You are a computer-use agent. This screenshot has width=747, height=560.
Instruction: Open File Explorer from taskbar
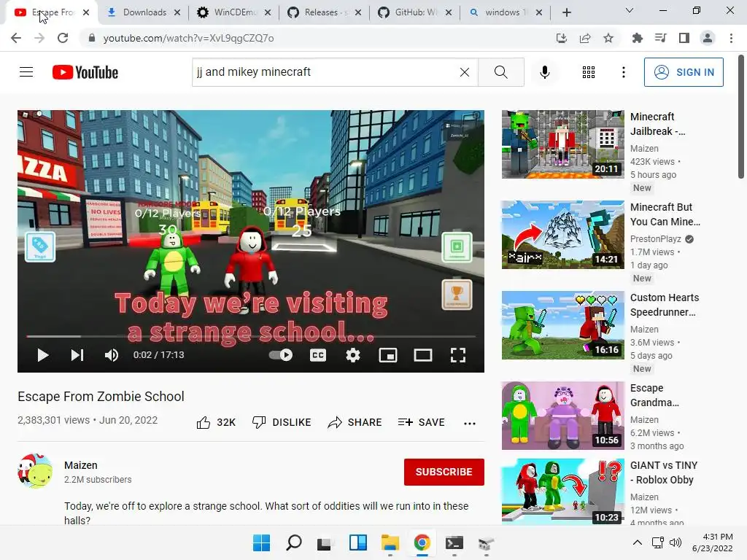[390, 542]
